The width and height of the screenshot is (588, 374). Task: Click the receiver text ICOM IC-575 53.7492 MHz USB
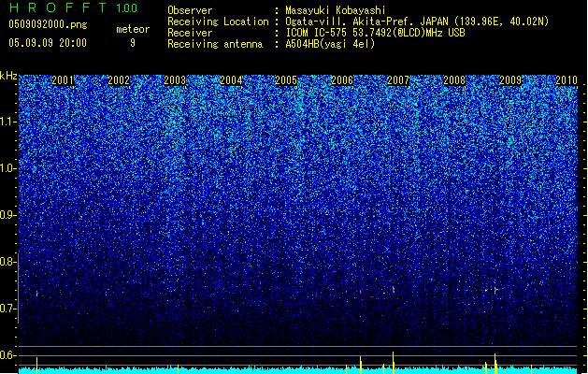376,33
